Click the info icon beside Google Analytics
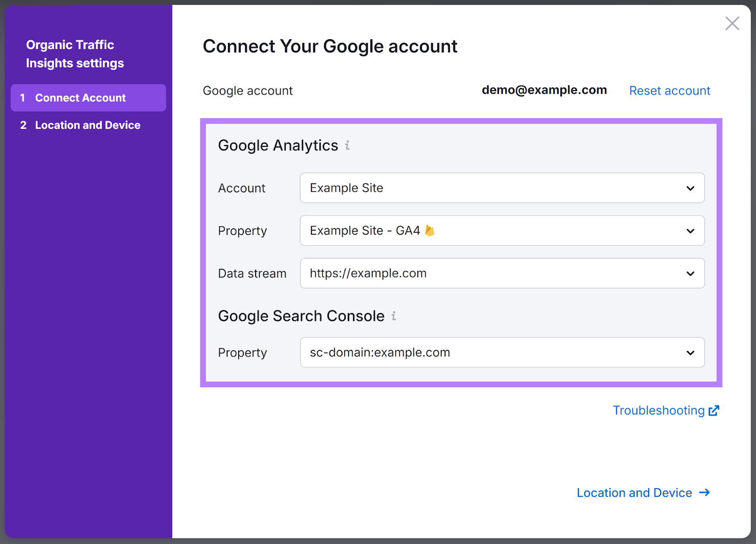Screen dimensions: 756x544 coord(347,146)
